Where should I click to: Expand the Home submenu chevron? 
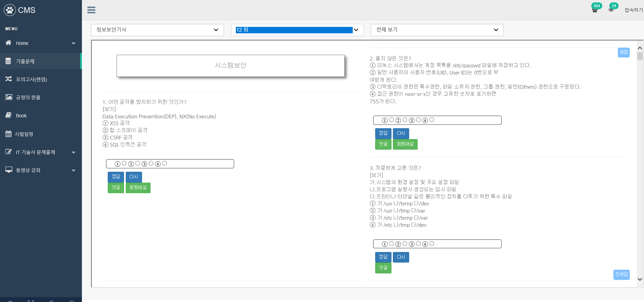pos(73,43)
